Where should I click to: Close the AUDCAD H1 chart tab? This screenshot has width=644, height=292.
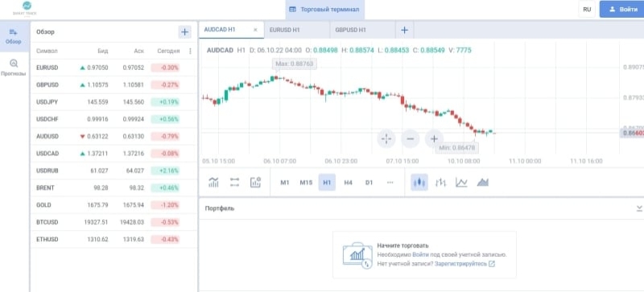[255, 30]
